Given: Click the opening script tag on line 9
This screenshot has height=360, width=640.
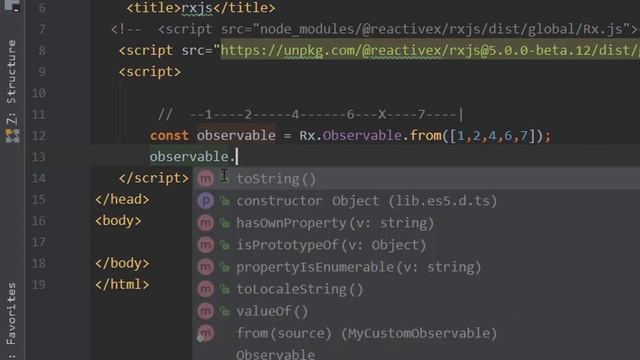Looking at the screenshot, I should click(x=149, y=72).
